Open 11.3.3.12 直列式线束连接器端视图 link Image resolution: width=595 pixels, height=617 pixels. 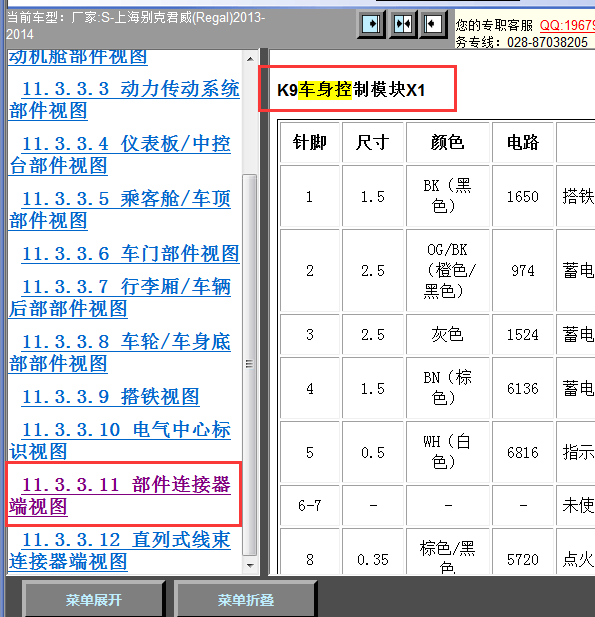(x=119, y=550)
